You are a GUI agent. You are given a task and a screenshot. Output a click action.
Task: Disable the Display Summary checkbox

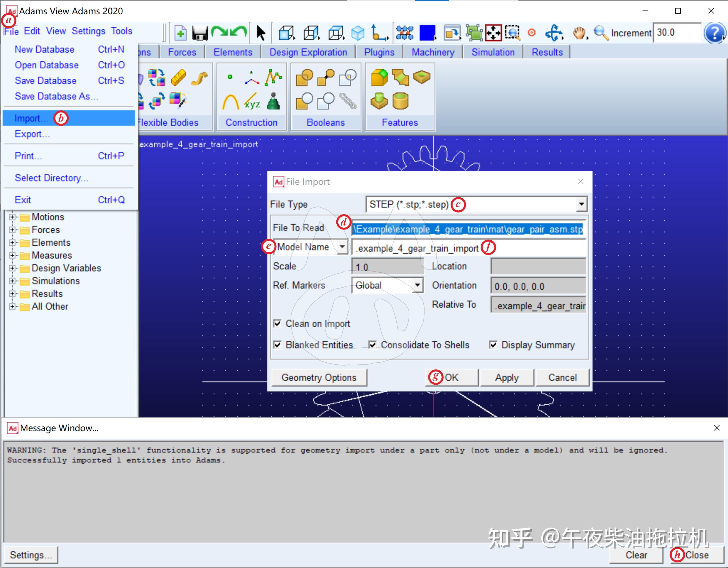pos(493,345)
